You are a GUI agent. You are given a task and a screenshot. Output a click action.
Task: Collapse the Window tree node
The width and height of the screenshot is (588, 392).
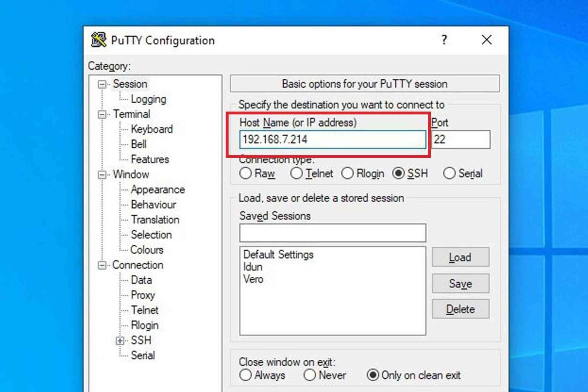[102, 175]
